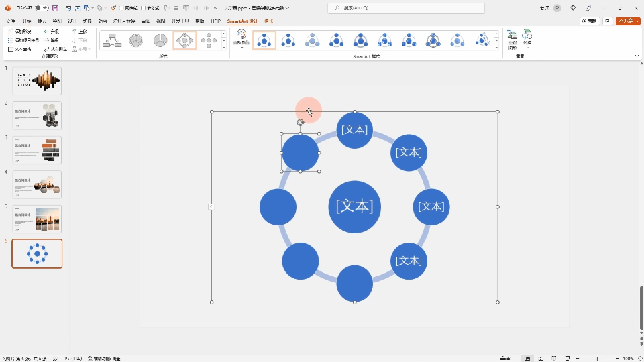Open the Convert dropdown in Reset group
This screenshot has width=644, height=362.
pyautogui.click(x=527, y=39)
